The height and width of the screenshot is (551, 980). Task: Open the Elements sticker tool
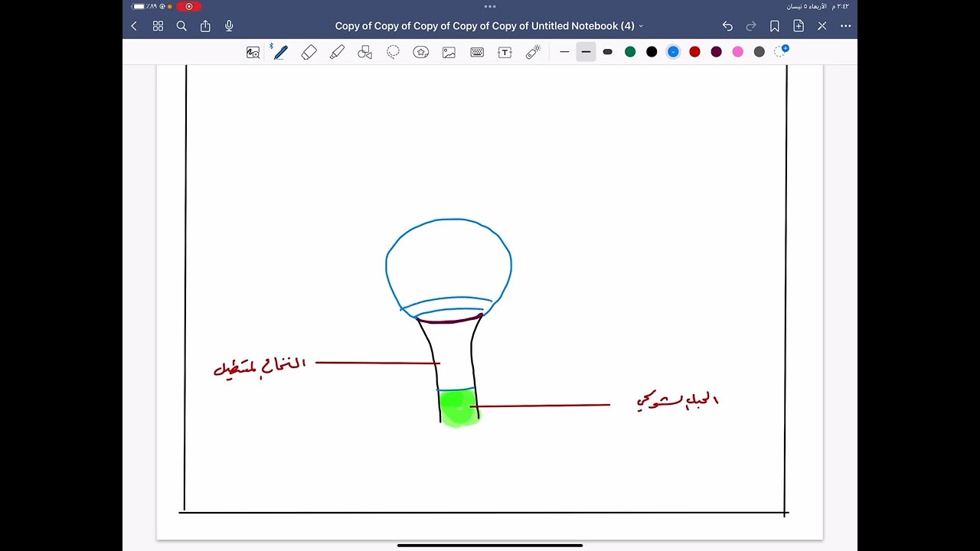click(x=421, y=52)
